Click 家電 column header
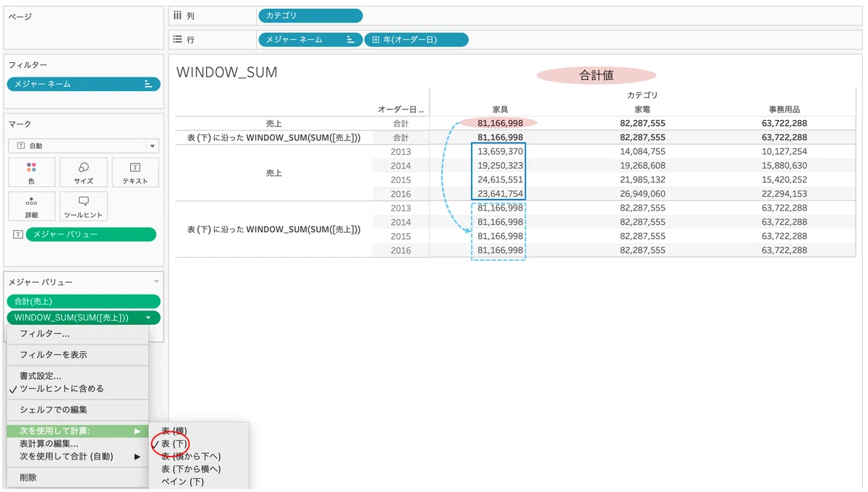868x492 pixels. [x=642, y=109]
